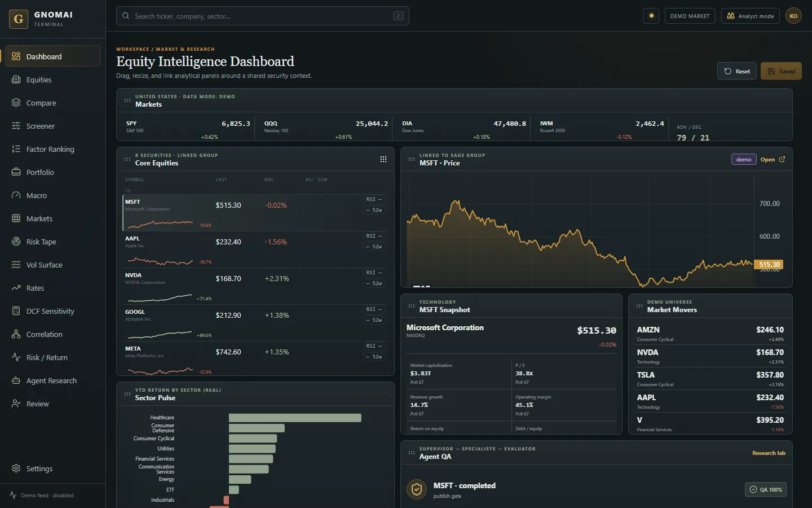812x508 pixels.
Task: Open the KO user avatar menu
Action: click(x=793, y=16)
